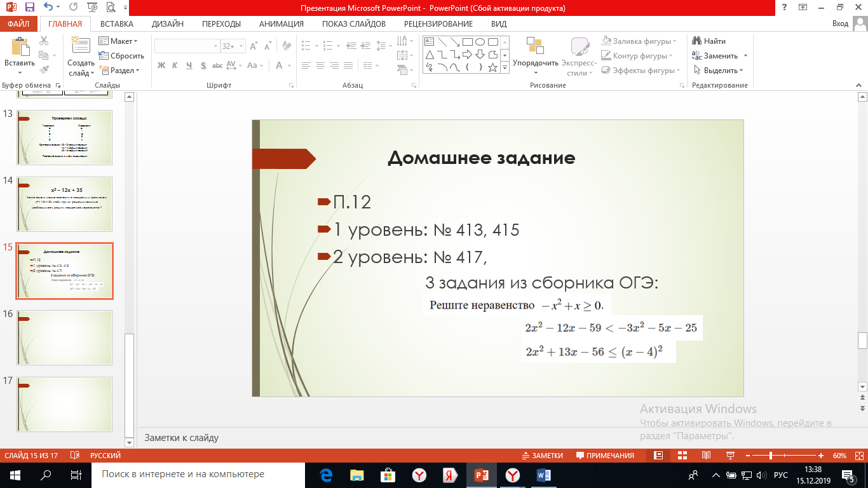
Task: Switch to the ВСТАВКА tab
Action: point(117,24)
